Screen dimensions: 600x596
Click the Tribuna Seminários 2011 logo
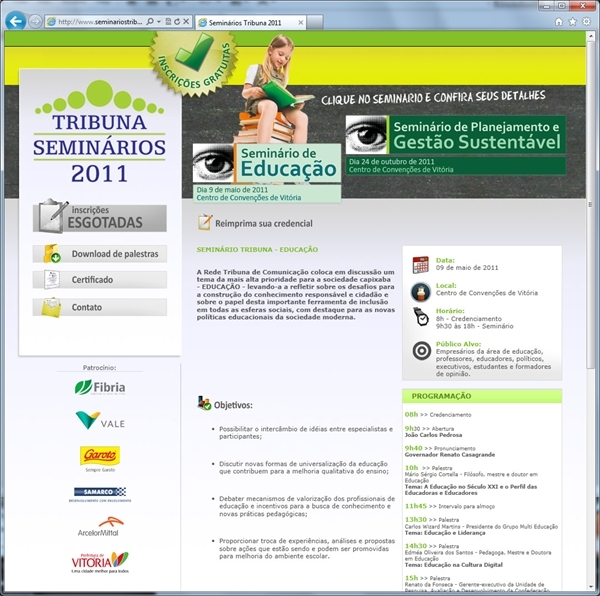[x=99, y=132]
